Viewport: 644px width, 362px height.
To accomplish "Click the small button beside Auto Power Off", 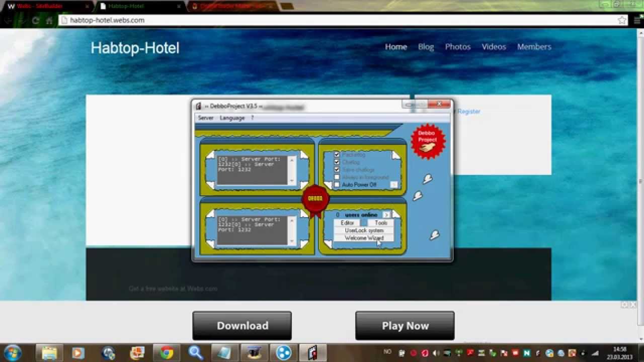I will click(393, 185).
